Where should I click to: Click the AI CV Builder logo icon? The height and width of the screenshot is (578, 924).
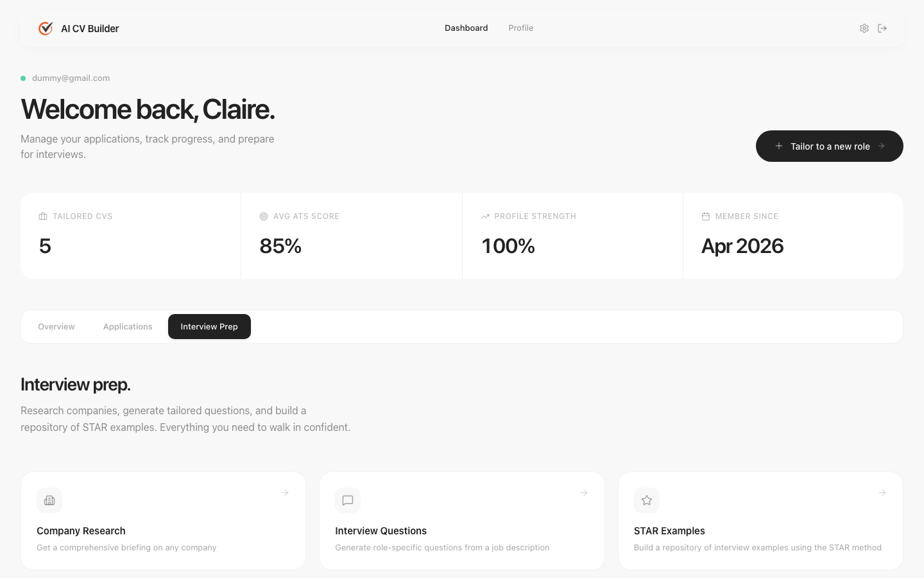tap(46, 28)
